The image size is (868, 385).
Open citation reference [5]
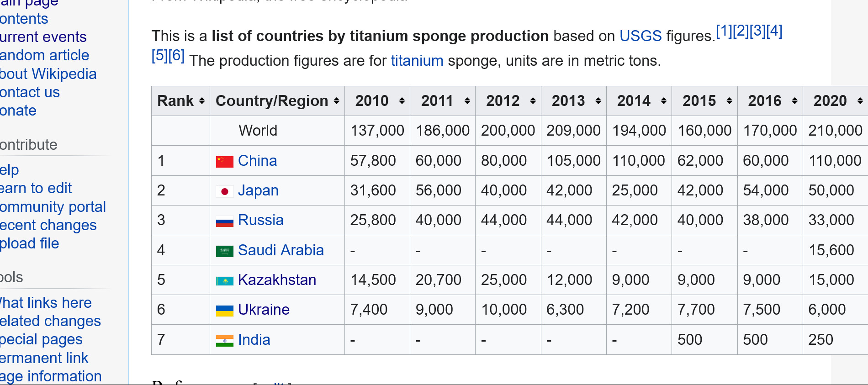(x=159, y=55)
